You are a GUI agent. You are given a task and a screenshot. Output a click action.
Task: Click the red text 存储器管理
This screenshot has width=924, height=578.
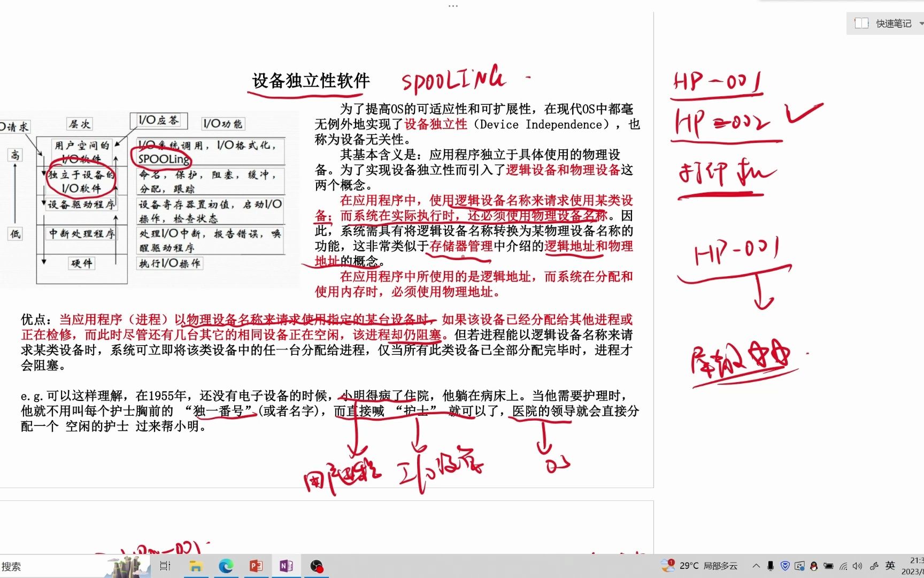(x=461, y=246)
